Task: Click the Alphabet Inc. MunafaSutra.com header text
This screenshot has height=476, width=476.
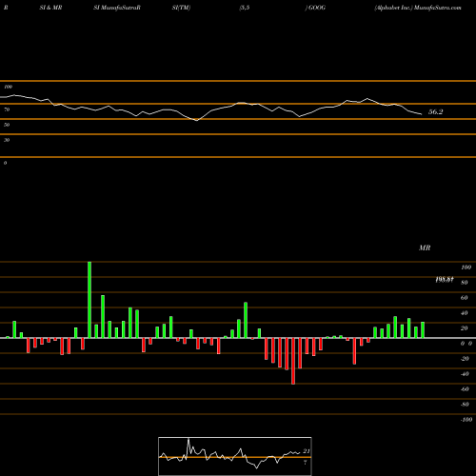Action: (418, 8)
